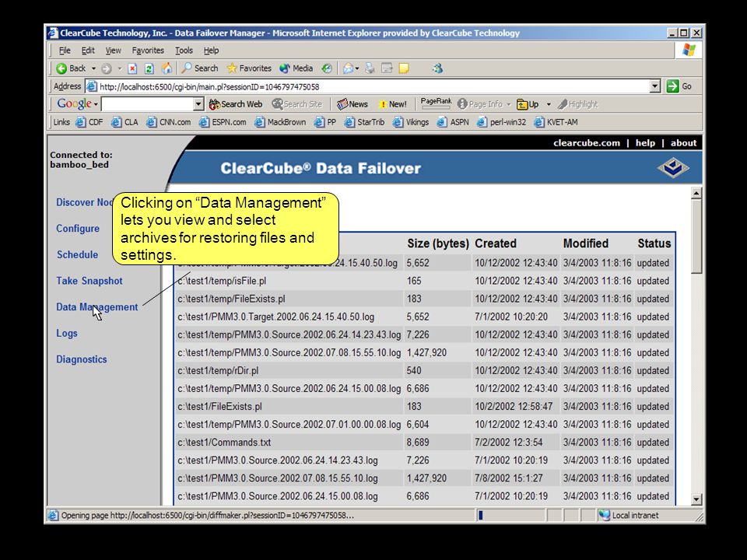The height and width of the screenshot is (560, 747).
Task: Open the StarTrib Links bar shortcut
Action: (x=364, y=122)
